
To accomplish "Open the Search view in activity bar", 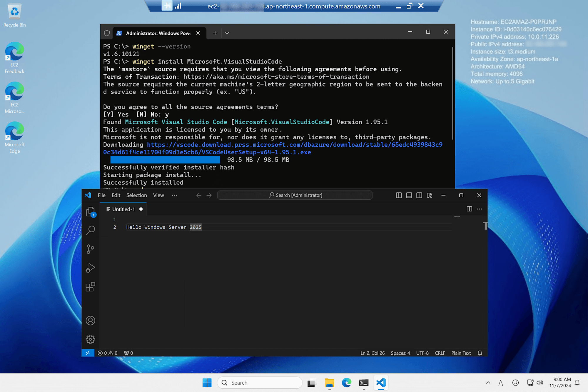I will tap(90, 230).
